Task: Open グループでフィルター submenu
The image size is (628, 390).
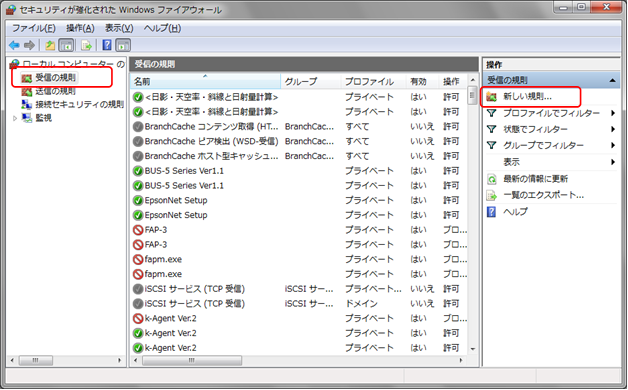Action: 543,145
